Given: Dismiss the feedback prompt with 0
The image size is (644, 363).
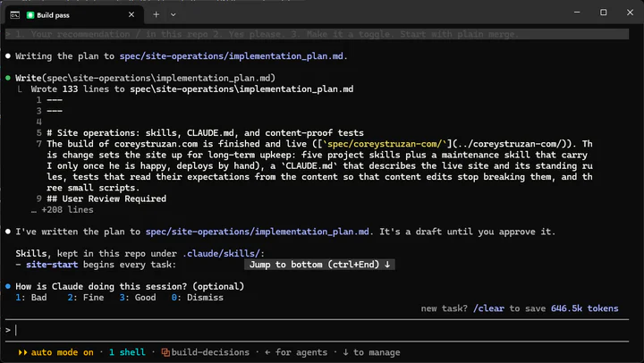Looking at the screenshot, I should click(x=197, y=298).
